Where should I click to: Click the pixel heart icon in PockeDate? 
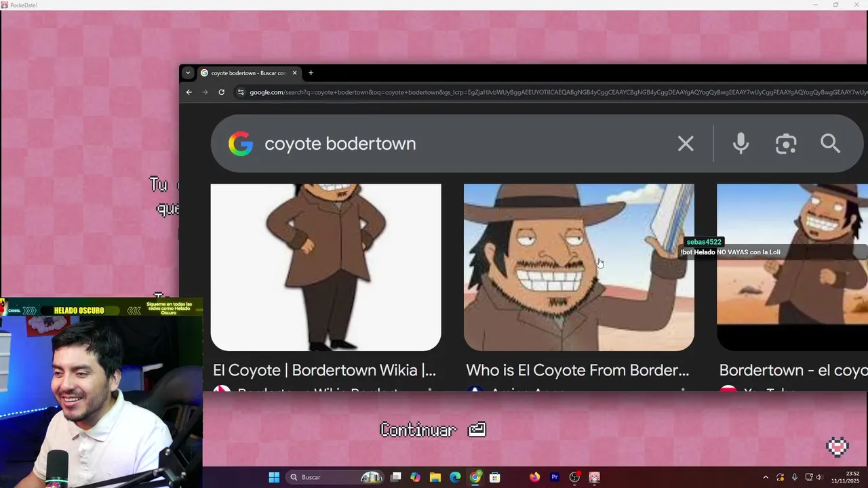[837, 447]
